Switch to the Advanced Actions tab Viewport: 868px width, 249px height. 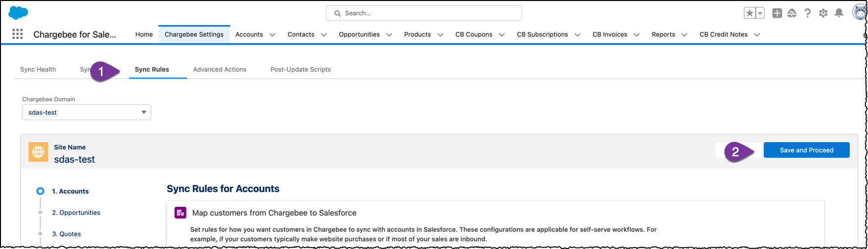point(220,70)
